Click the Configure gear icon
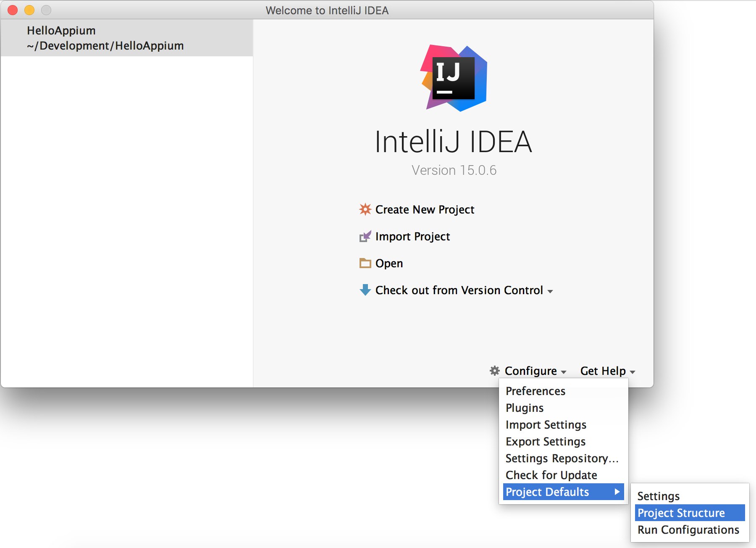 tap(495, 371)
